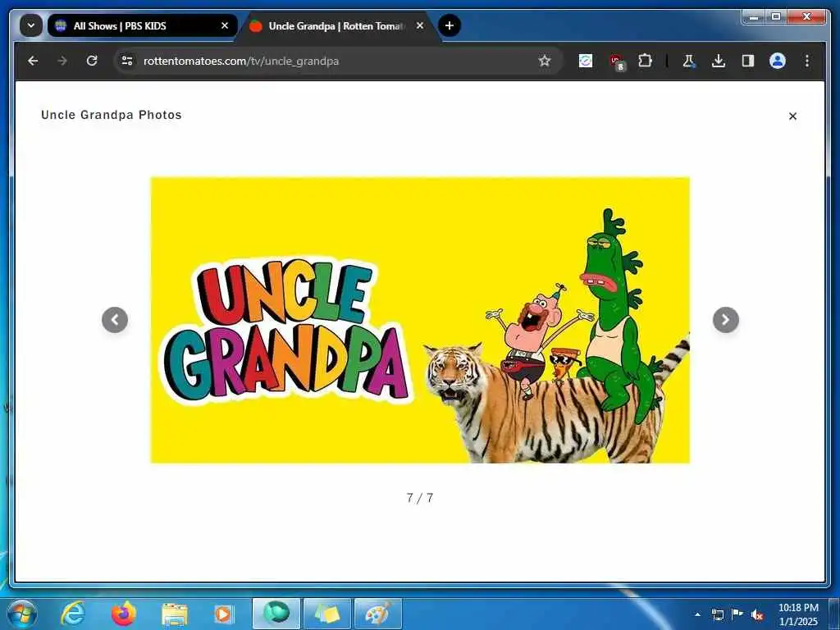This screenshot has width=840, height=630.
Task: Open the Chrome three-dot menu
Action: (807, 61)
